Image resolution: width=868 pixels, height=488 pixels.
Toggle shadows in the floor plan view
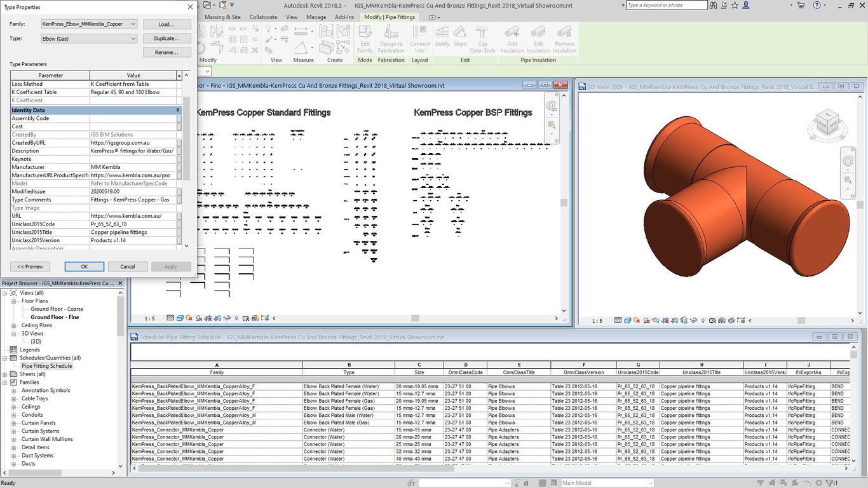click(x=198, y=318)
